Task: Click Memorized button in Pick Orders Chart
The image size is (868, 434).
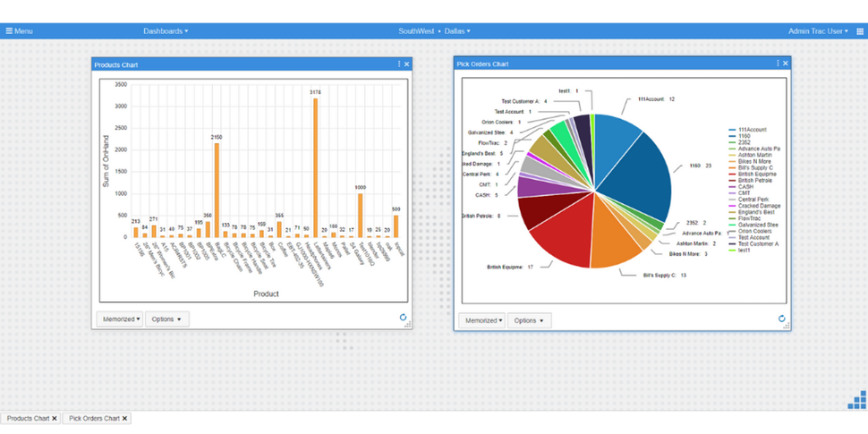Action: point(481,320)
